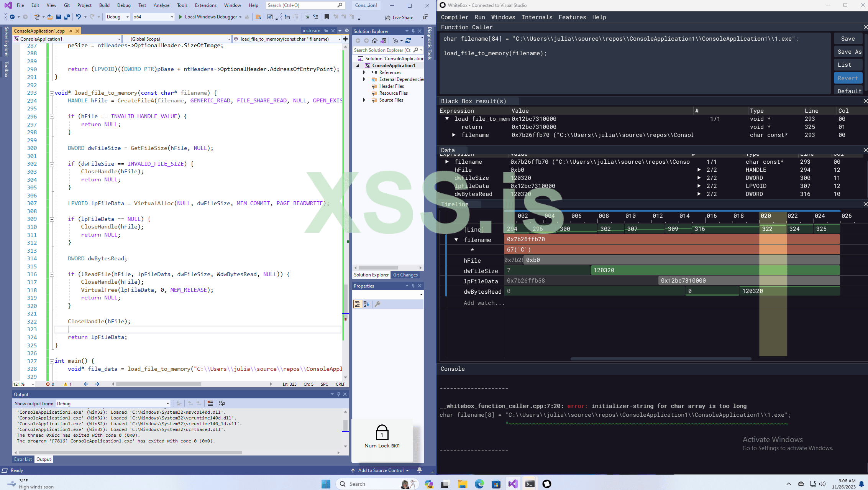Click the Undo toolbar icon
Viewport: 868px width, 490px height.
pyautogui.click(x=78, y=17)
